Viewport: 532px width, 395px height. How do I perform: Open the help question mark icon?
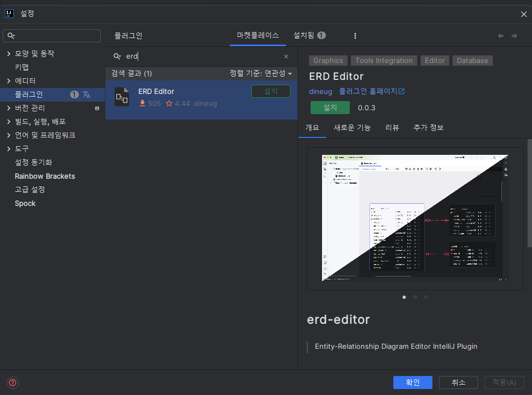(x=13, y=383)
